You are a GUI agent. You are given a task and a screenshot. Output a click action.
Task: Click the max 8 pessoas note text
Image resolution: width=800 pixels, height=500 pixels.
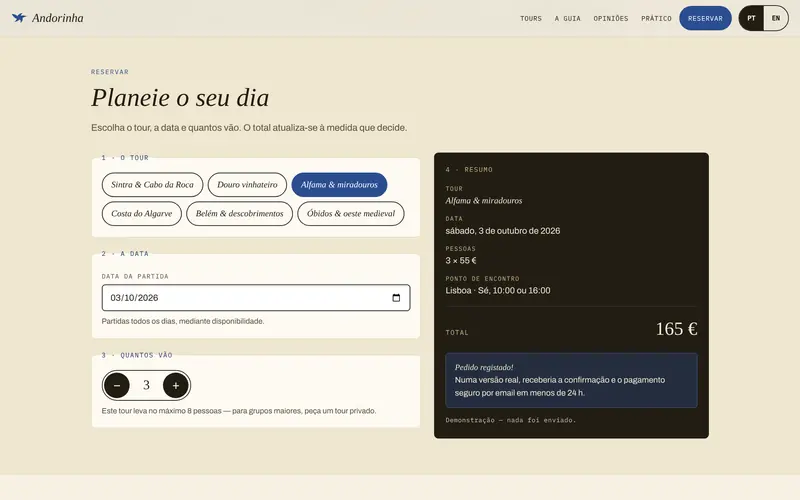click(x=239, y=411)
